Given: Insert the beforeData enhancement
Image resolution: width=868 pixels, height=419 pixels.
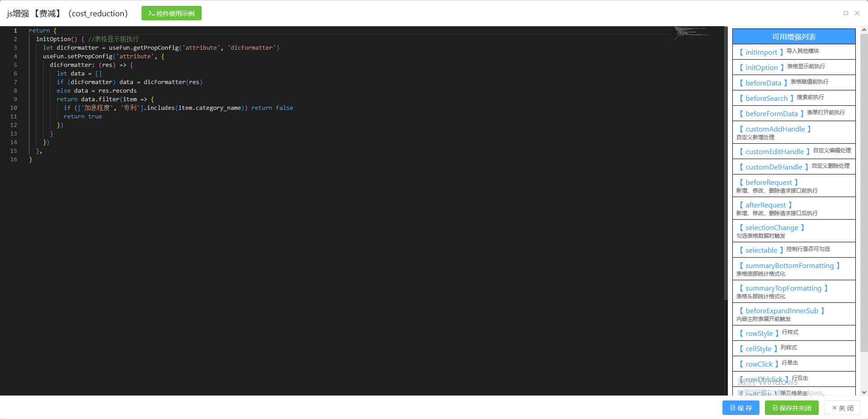Looking at the screenshot, I should [x=763, y=83].
